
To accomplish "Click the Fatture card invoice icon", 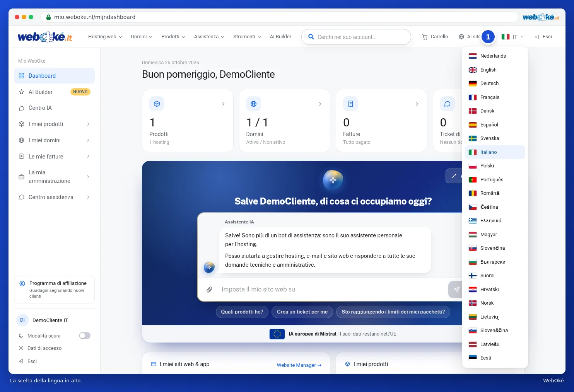I will [350, 104].
